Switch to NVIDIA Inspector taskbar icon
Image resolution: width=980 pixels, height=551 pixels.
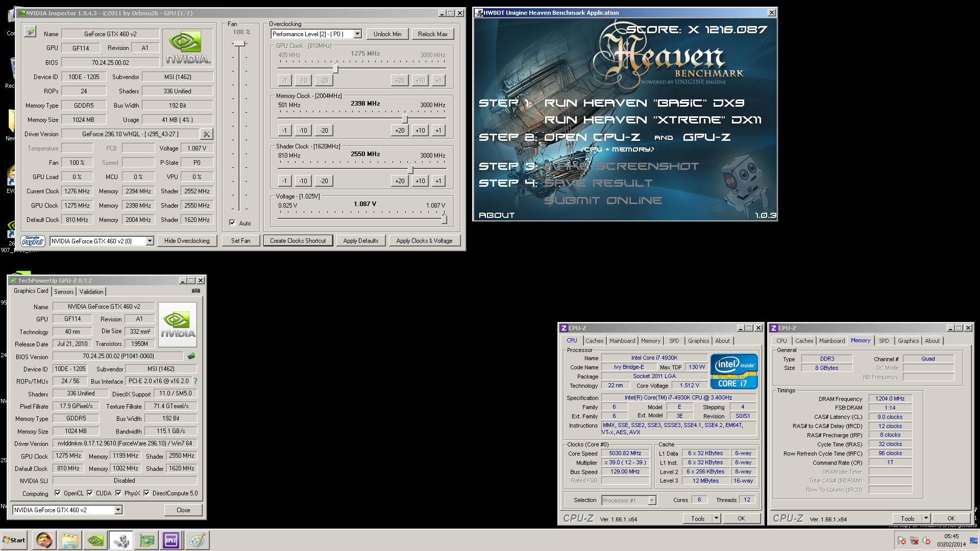coord(95,540)
